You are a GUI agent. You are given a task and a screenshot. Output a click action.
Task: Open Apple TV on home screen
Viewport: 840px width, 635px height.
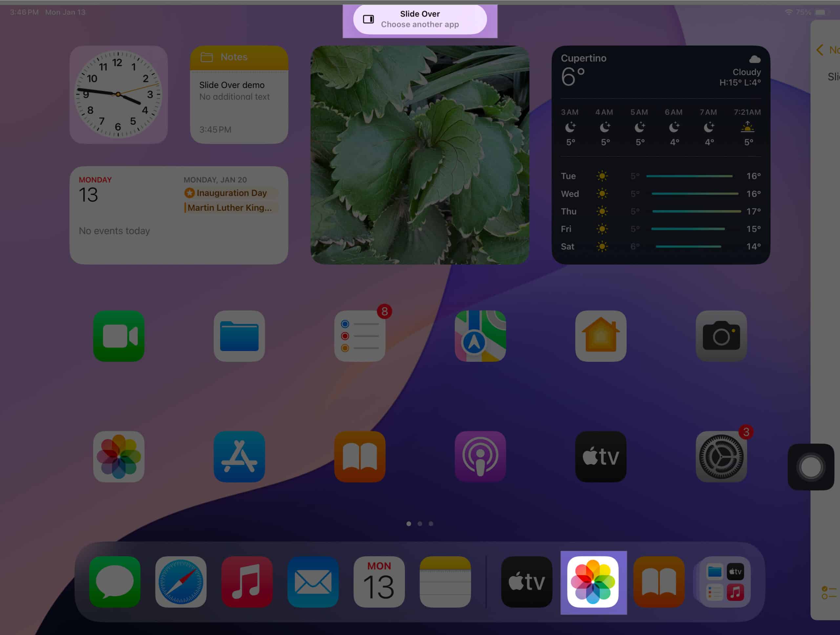click(x=601, y=456)
